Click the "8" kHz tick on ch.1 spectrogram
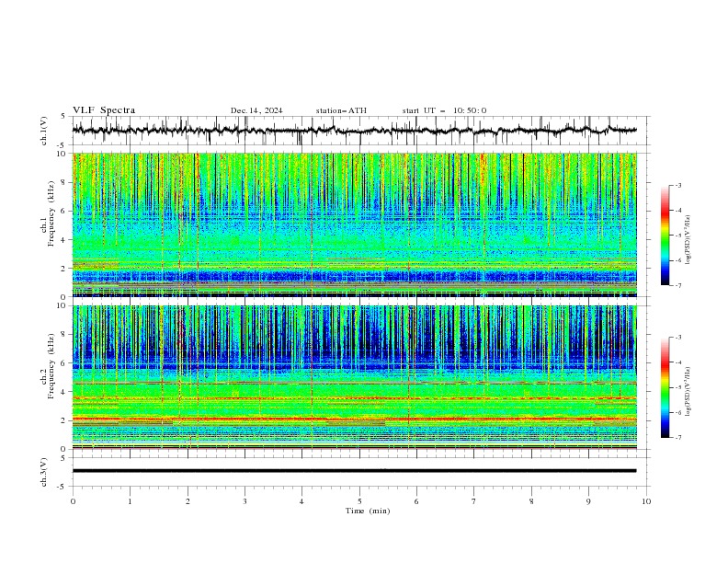Image resolution: width=728 pixels, height=563 pixels. point(64,182)
